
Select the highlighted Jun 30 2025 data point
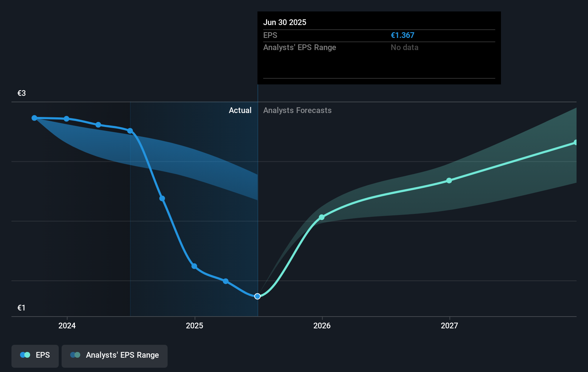click(x=257, y=296)
